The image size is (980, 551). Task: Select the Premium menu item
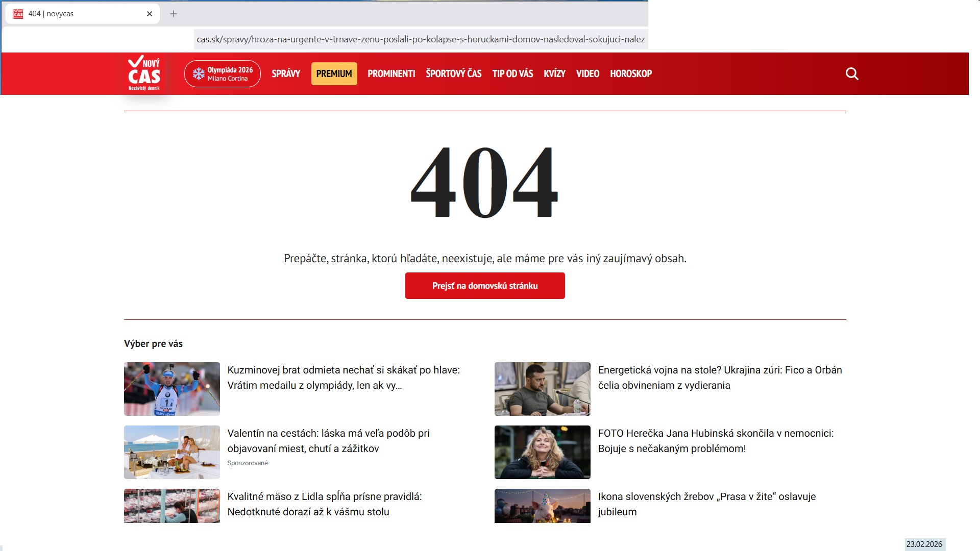334,74
